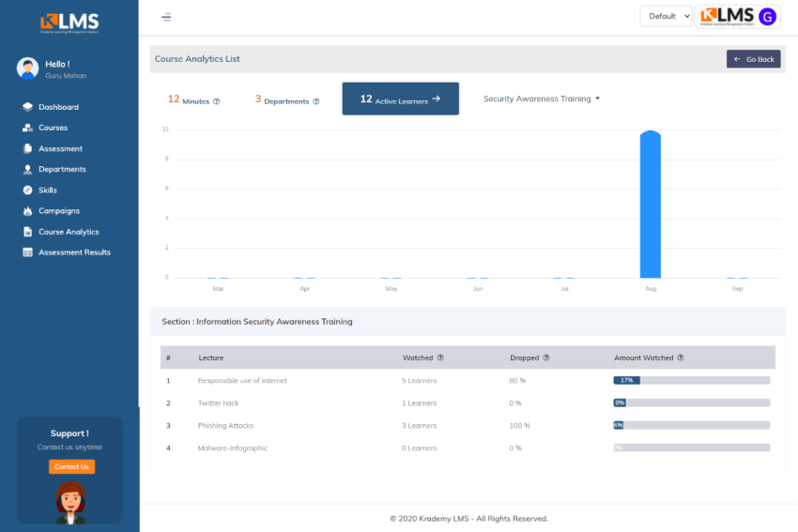Click '0 Learners' watched value
Viewport: 798px width, 532px height.
tap(420, 448)
